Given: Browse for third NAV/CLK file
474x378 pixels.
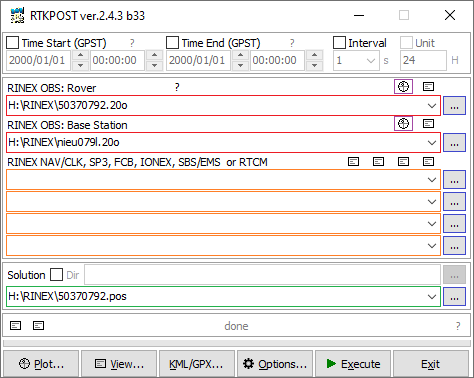Looking at the screenshot, I should pos(454,224).
